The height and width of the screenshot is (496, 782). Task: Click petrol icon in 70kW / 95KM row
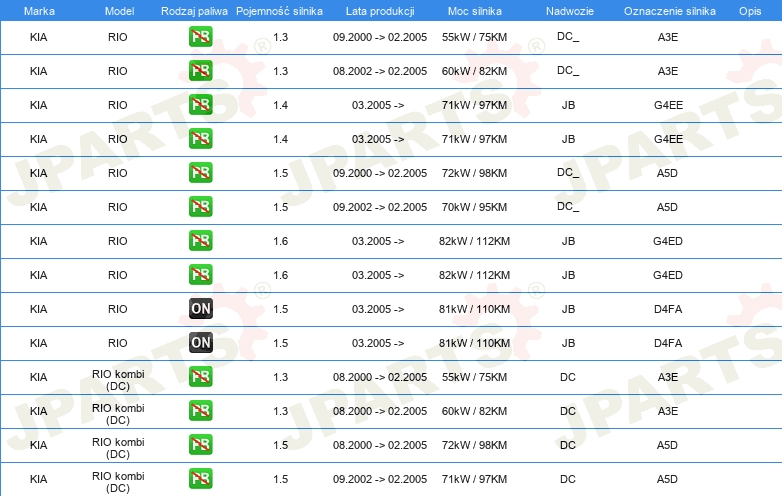(x=200, y=207)
